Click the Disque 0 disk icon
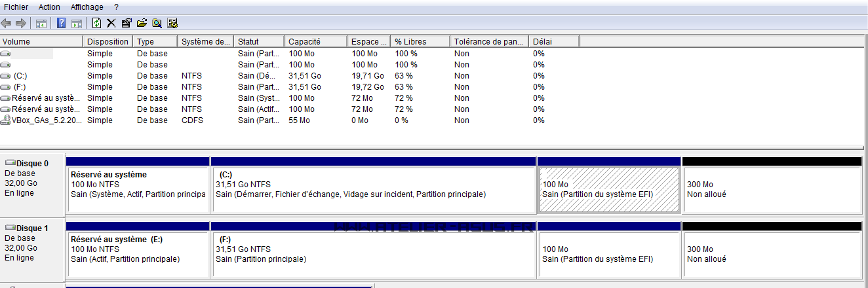Viewport: 868px width, 288px height. tap(10, 162)
